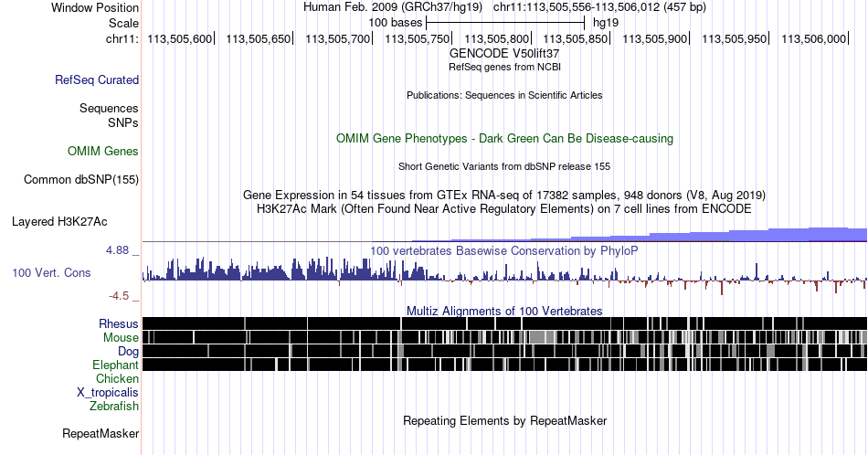Click the 113,505,750 ruler position
This screenshot has height=455, width=868.
coord(418,38)
